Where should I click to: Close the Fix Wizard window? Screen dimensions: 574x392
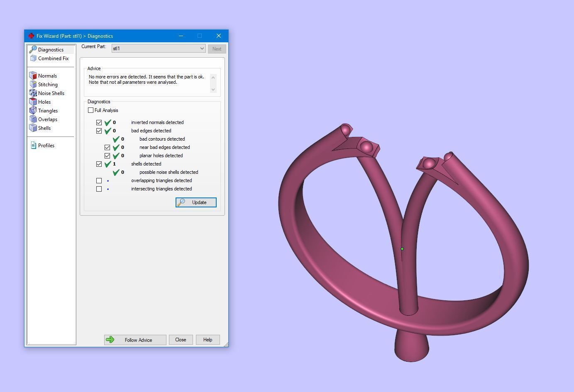click(219, 36)
